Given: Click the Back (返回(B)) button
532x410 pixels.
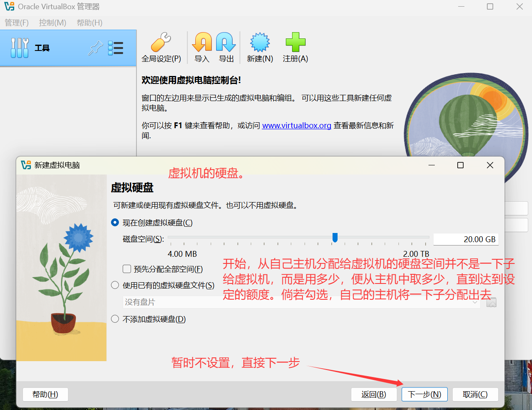Looking at the screenshot, I should pos(374,394).
